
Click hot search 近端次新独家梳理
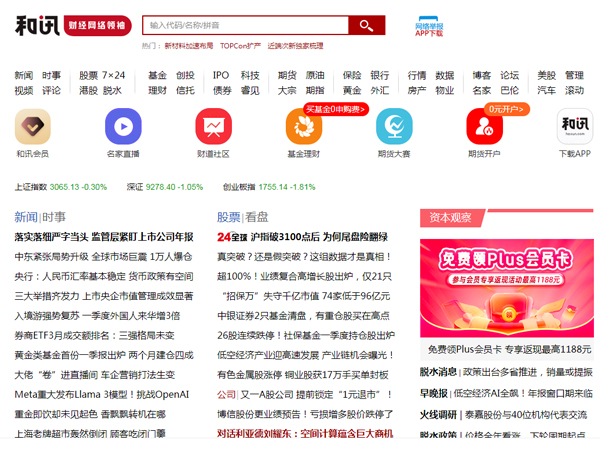coord(295,46)
